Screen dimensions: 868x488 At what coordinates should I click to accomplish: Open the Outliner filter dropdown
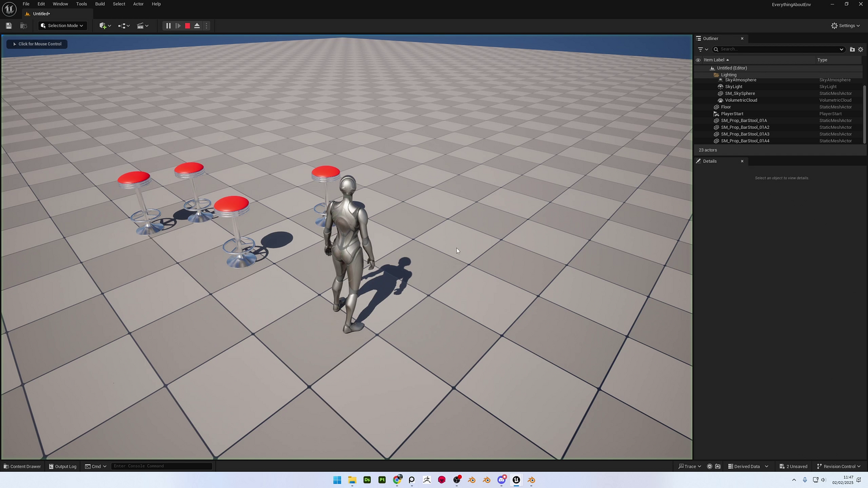point(703,49)
